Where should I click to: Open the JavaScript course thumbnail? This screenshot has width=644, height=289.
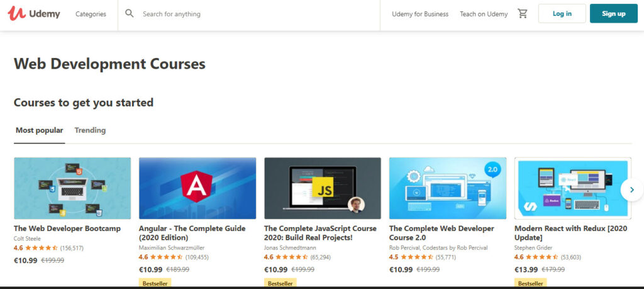click(x=323, y=188)
